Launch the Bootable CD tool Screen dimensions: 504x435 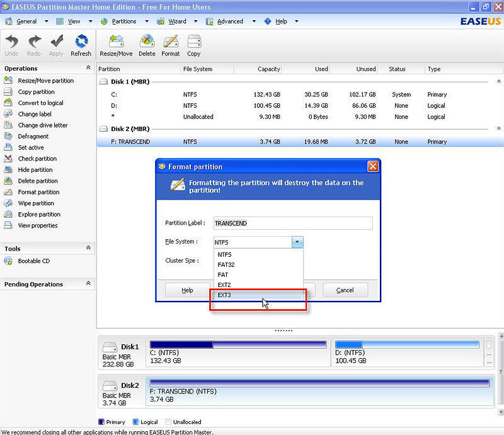point(27,261)
